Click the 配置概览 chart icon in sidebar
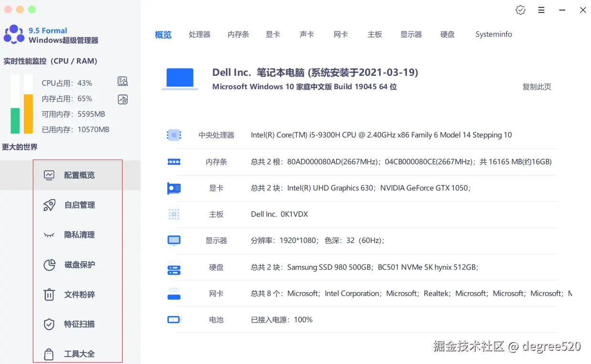Screen dimensions: 591x364 (49, 175)
